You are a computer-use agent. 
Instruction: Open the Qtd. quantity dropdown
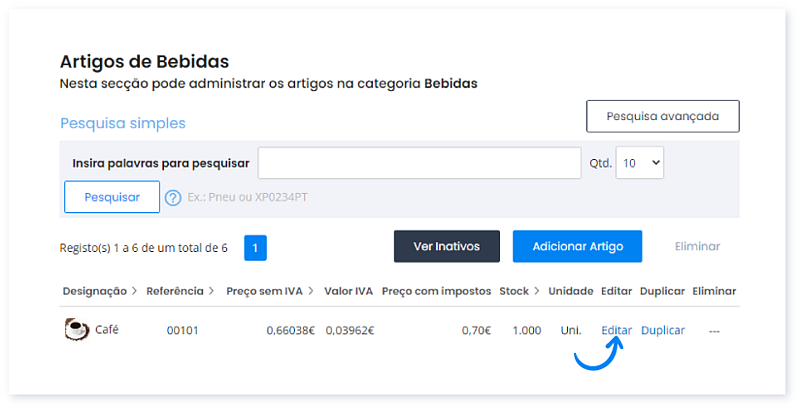click(x=639, y=162)
